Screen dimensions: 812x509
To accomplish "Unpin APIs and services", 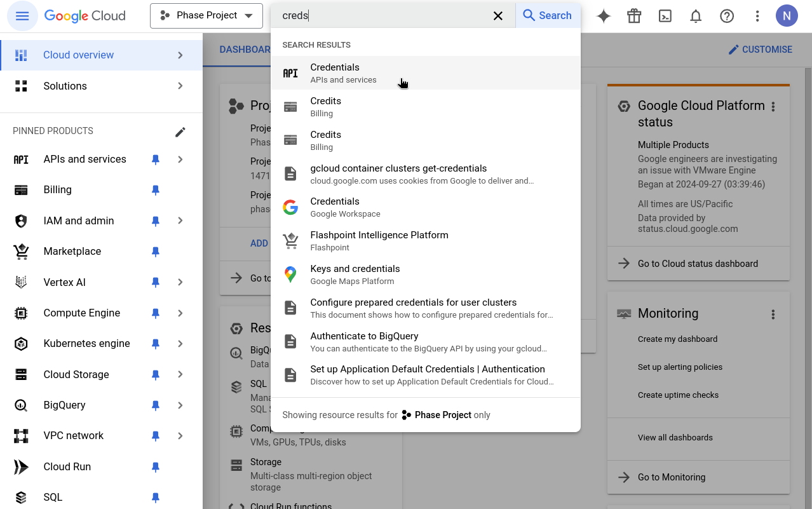I will point(155,159).
